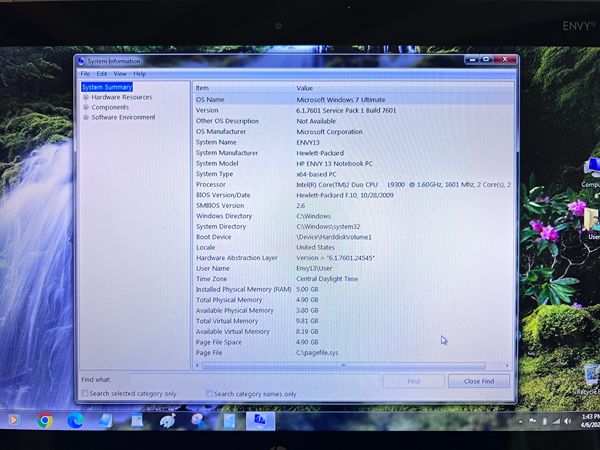
Task: Click the 'Central Daylight Time' value
Action: click(327, 279)
